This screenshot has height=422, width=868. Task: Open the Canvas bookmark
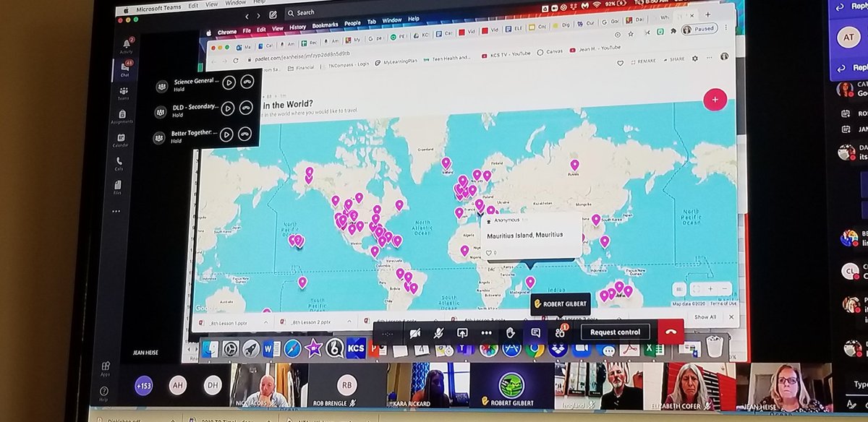[551, 51]
